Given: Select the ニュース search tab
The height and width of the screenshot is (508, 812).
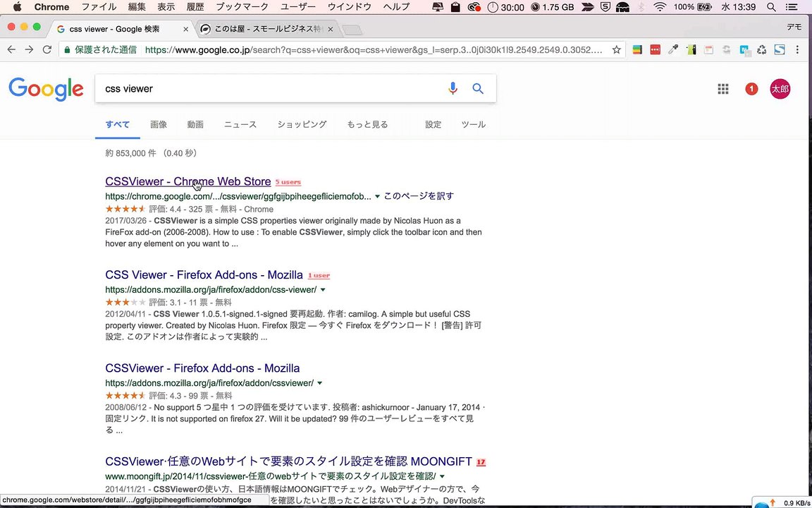Looking at the screenshot, I should coord(240,124).
